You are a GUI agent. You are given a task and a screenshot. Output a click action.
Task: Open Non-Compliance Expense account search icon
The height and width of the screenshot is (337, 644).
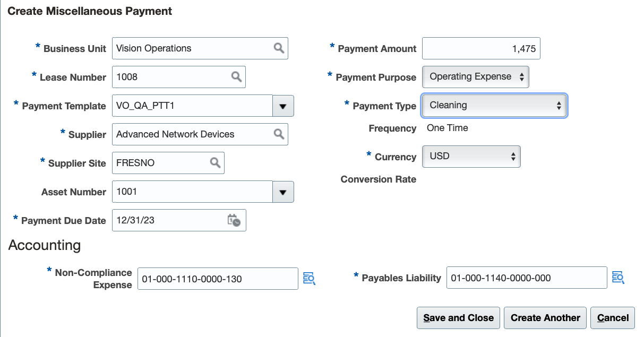click(309, 278)
